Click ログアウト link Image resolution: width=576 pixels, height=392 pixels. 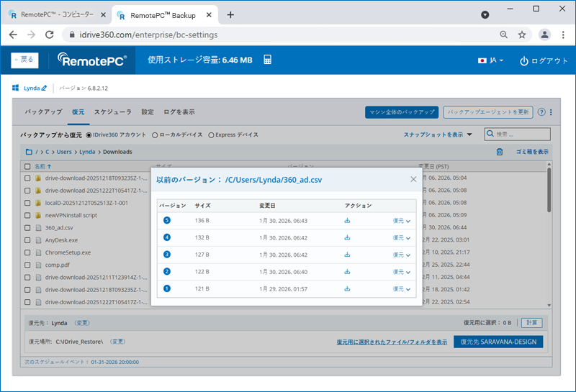coord(544,61)
